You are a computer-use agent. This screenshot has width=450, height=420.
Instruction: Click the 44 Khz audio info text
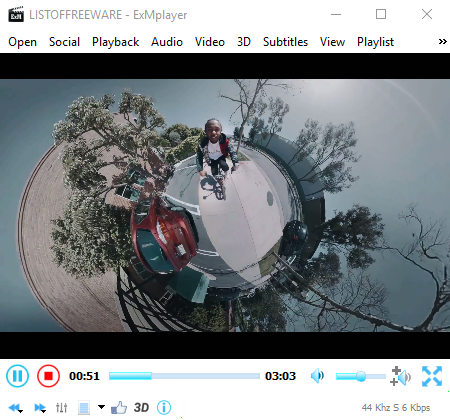pos(396,407)
